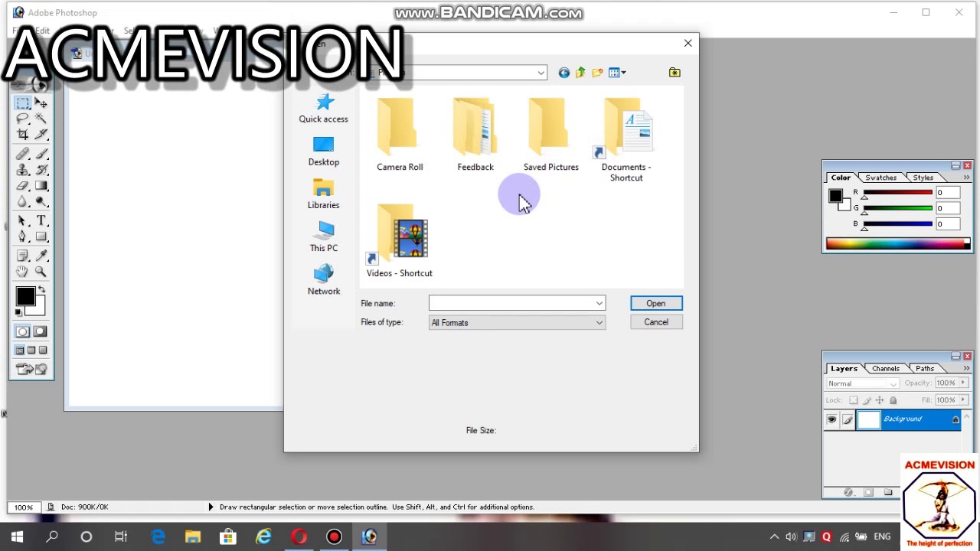Select the Eyedropper tool

(41, 256)
